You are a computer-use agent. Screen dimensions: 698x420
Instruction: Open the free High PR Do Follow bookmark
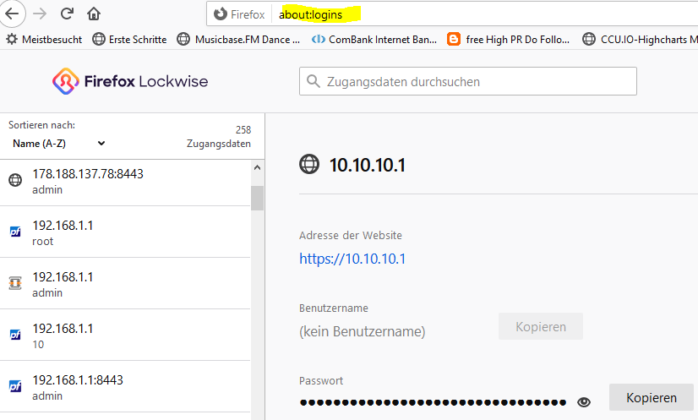click(x=508, y=40)
